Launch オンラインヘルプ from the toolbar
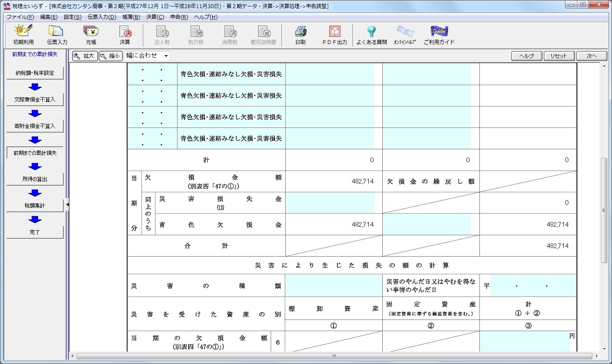Image resolution: width=612 pixels, height=364 pixels. click(405, 35)
